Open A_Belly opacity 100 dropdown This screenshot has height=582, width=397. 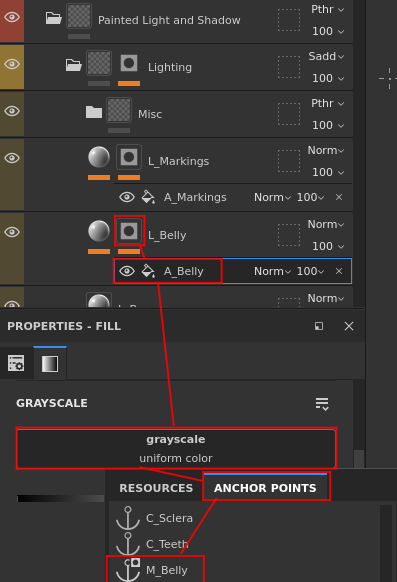(x=311, y=271)
